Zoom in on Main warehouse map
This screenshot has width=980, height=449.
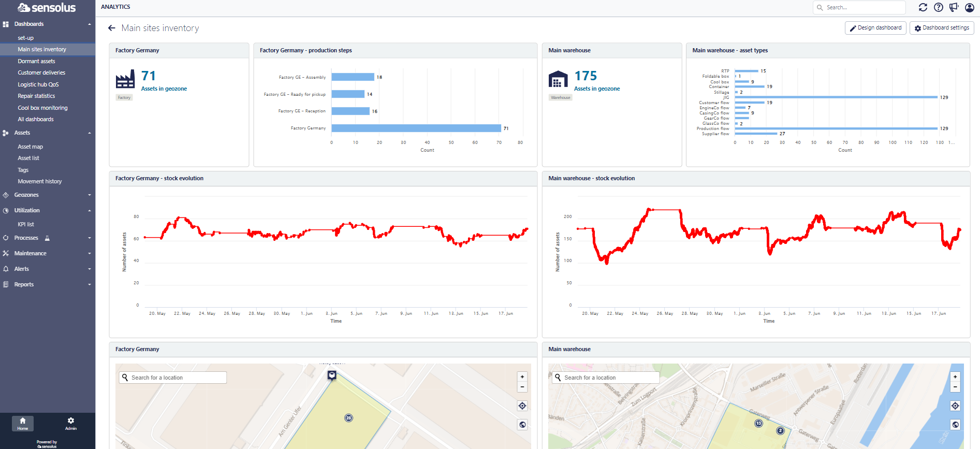click(955, 377)
